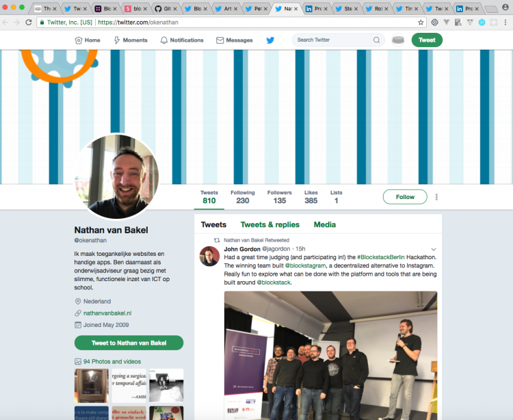This screenshot has width=513, height=420.
Task: Click the search magnifier icon
Action: click(377, 40)
